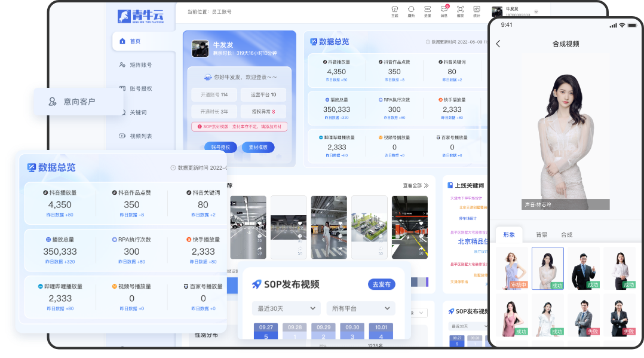The height and width of the screenshot is (358, 644).
Task: Click the 主题 theme icon in top toolbar
Action: click(394, 11)
